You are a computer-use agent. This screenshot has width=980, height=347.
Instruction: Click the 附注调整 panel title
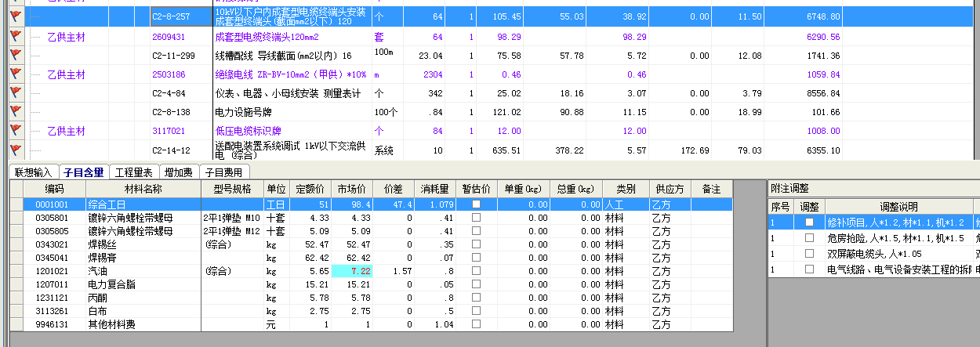(789, 189)
